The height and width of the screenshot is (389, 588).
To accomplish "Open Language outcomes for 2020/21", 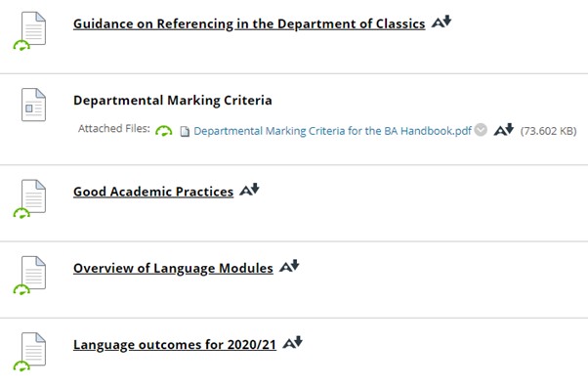I will [175, 345].
